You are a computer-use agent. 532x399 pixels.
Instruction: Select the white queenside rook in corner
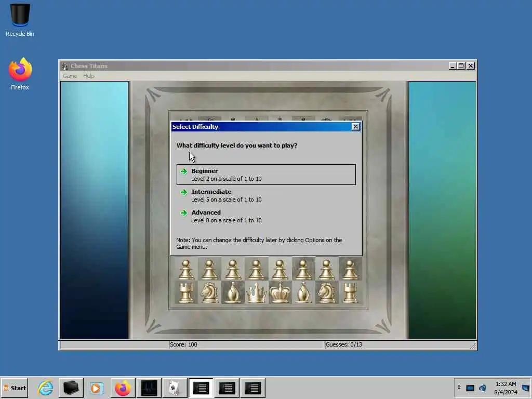tap(187, 292)
